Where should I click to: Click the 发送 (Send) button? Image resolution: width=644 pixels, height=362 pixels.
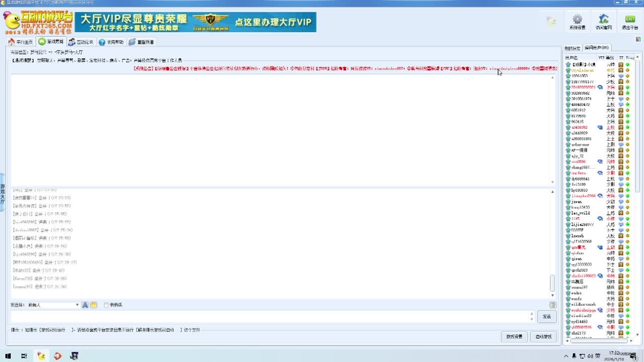coord(546,316)
